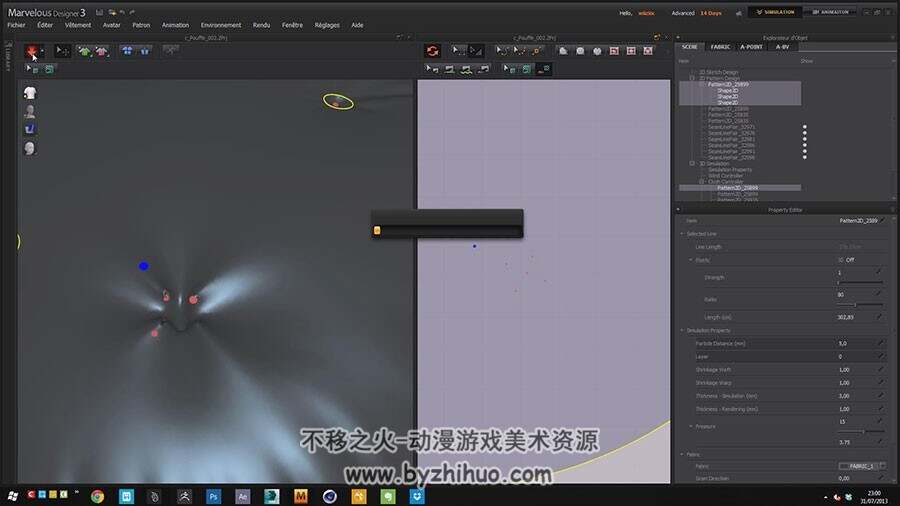The width and height of the screenshot is (900, 506).
Task: Adjust the Pressure slider
Action: click(x=860, y=431)
